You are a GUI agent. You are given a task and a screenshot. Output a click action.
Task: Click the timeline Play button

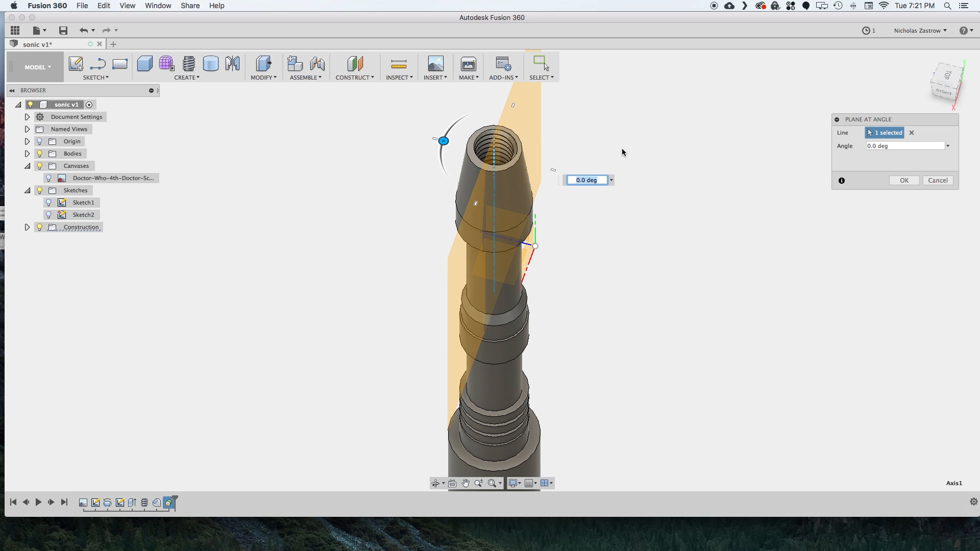38,502
